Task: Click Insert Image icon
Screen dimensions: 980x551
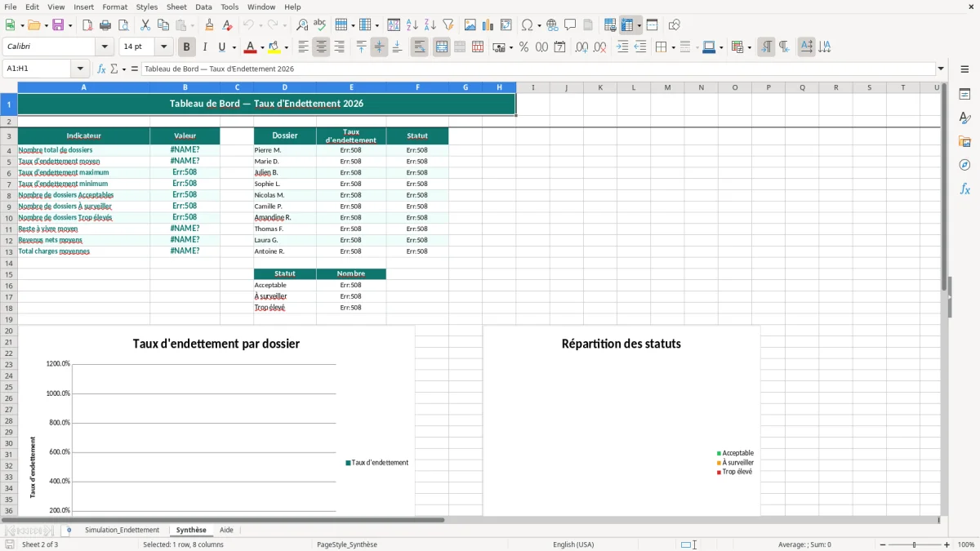Action: coord(470,25)
